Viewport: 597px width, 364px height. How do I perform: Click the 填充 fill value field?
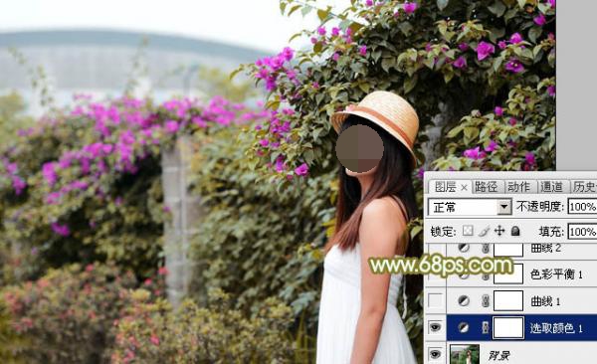582,231
